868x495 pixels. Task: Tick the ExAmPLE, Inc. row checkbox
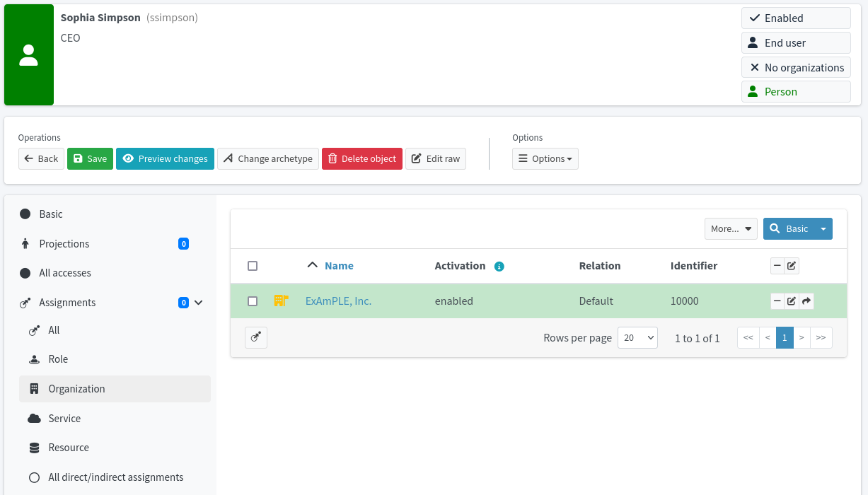253,301
